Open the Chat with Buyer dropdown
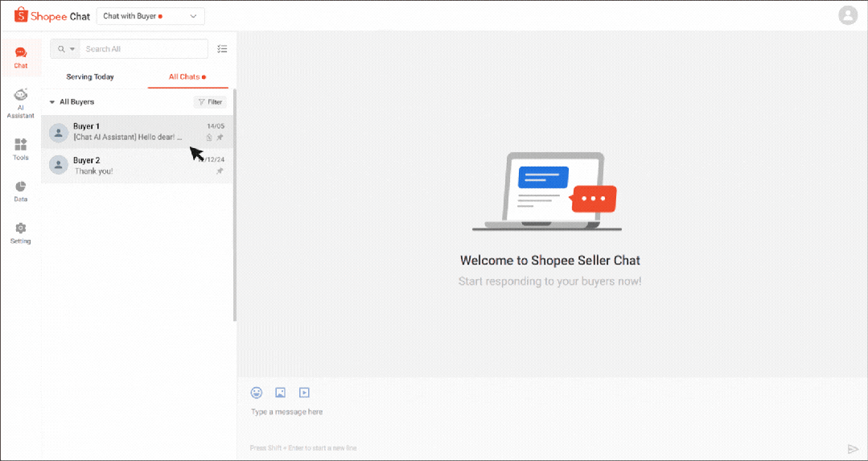 point(150,16)
